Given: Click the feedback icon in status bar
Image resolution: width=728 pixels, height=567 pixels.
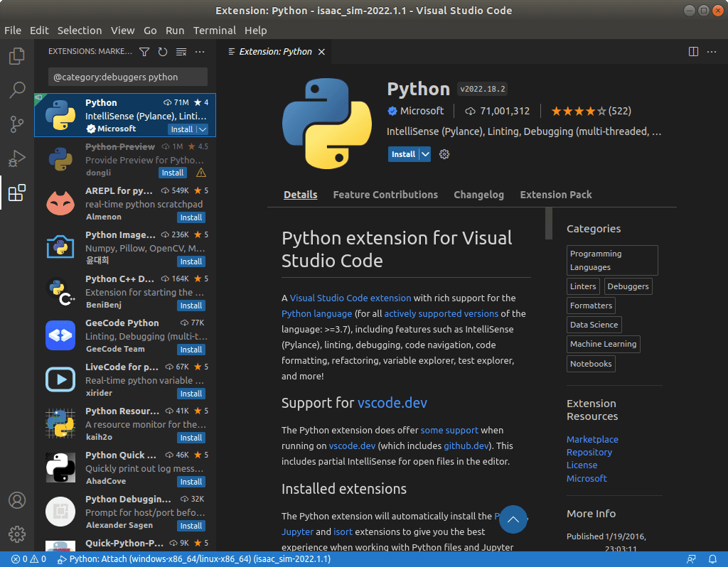Looking at the screenshot, I should coord(691,559).
